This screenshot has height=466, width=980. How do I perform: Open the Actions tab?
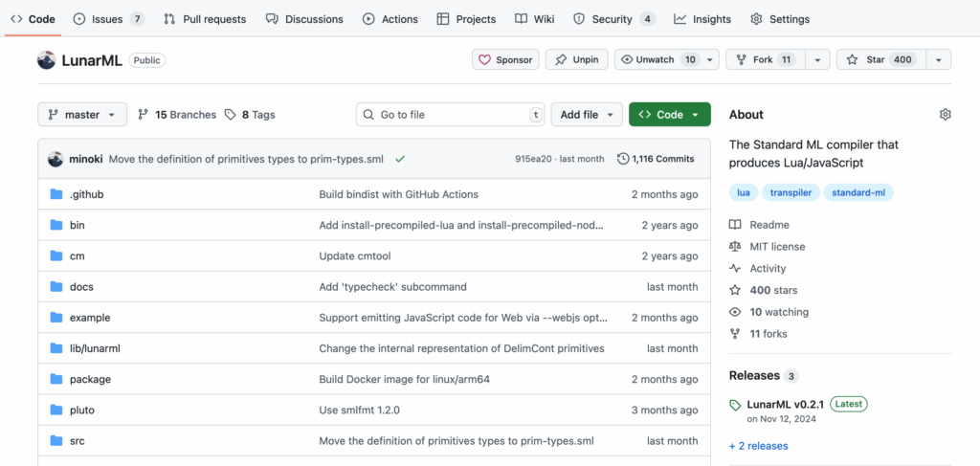pos(390,19)
